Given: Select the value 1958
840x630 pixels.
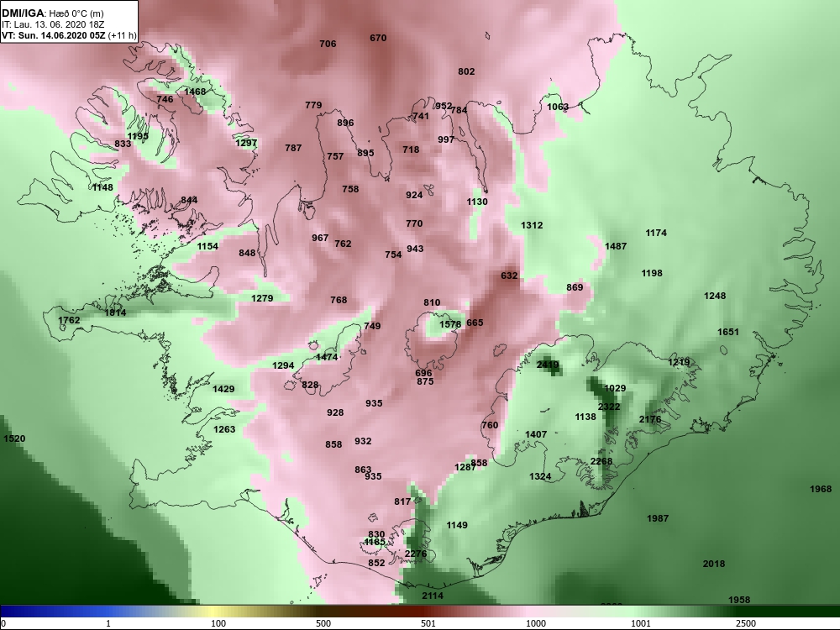Looking at the screenshot, I should coord(739,600).
